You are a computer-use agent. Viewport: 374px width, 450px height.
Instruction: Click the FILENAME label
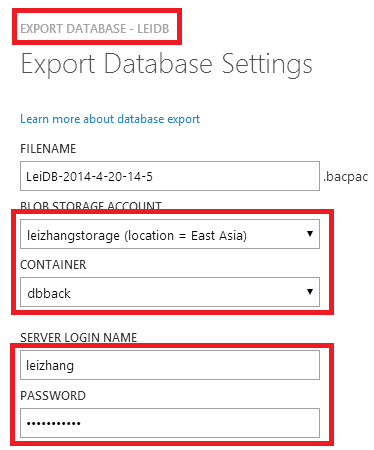point(48,149)
